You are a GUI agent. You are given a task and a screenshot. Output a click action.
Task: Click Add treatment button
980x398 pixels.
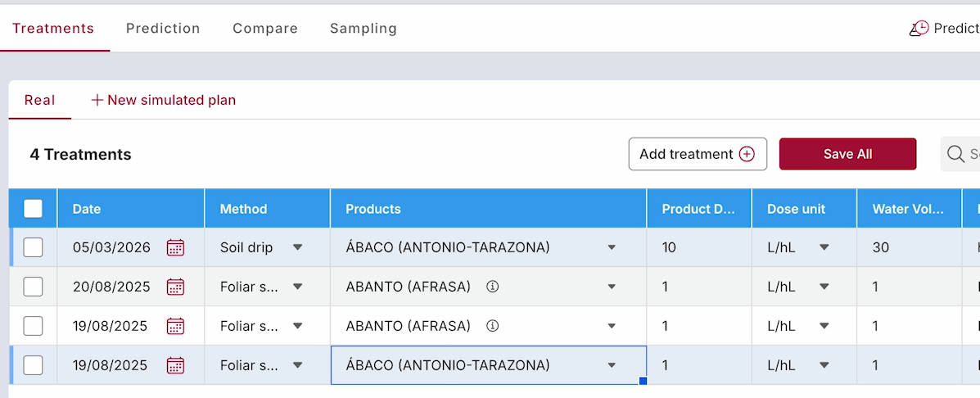(x=697, y=154)
